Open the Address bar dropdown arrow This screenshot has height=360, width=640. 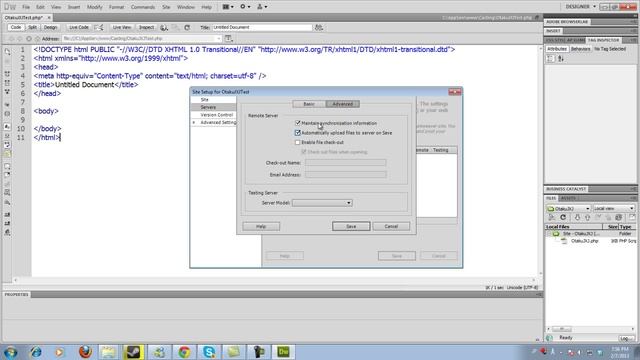tap(219, 39)
